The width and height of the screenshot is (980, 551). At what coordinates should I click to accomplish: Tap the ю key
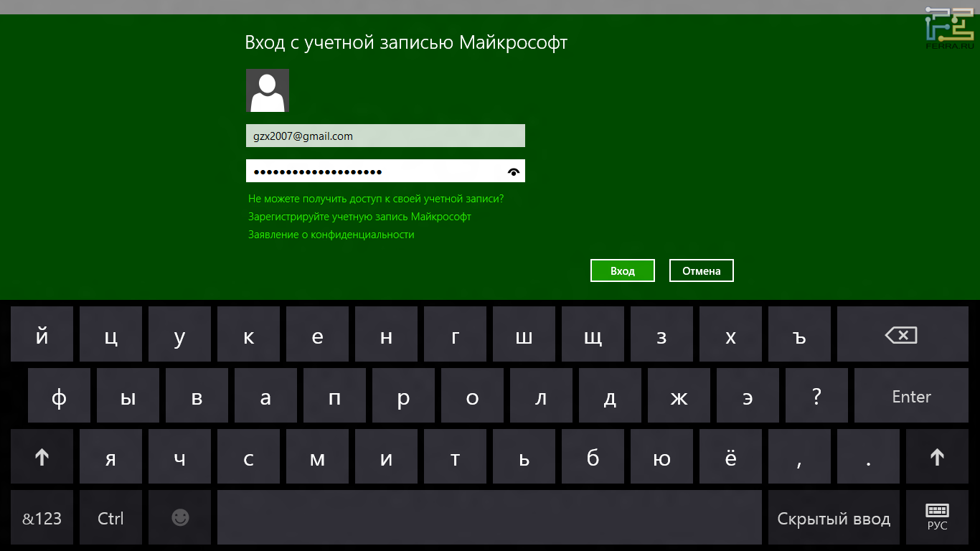pos(661,457)
